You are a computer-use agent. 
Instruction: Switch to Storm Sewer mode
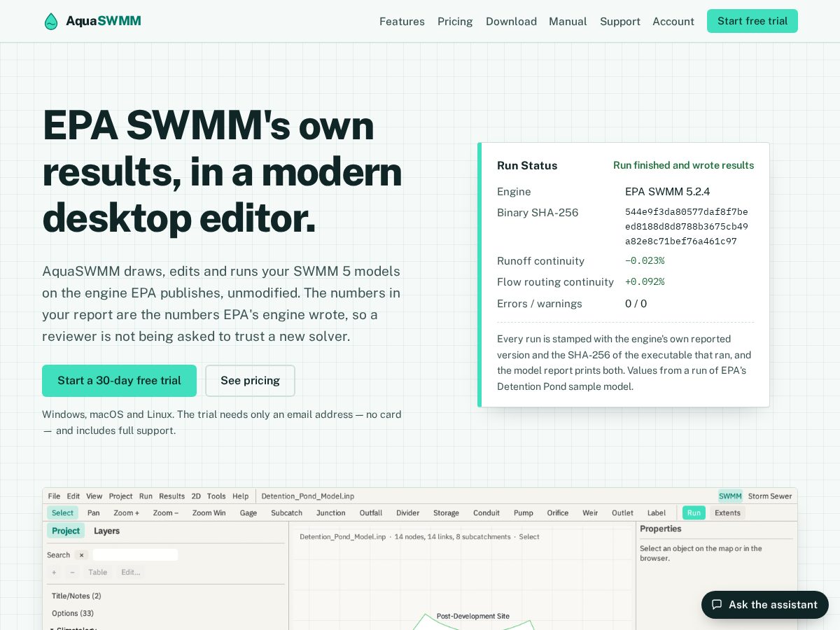770,496
